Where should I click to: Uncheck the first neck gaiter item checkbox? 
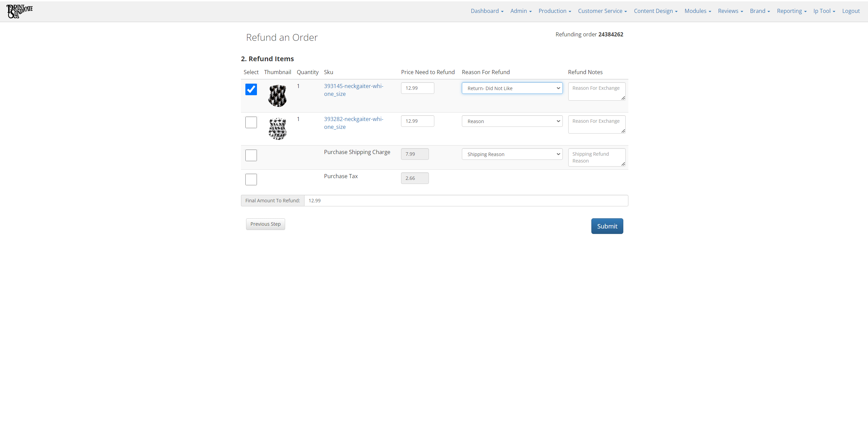pyautogui.click(x=251, y=89)
